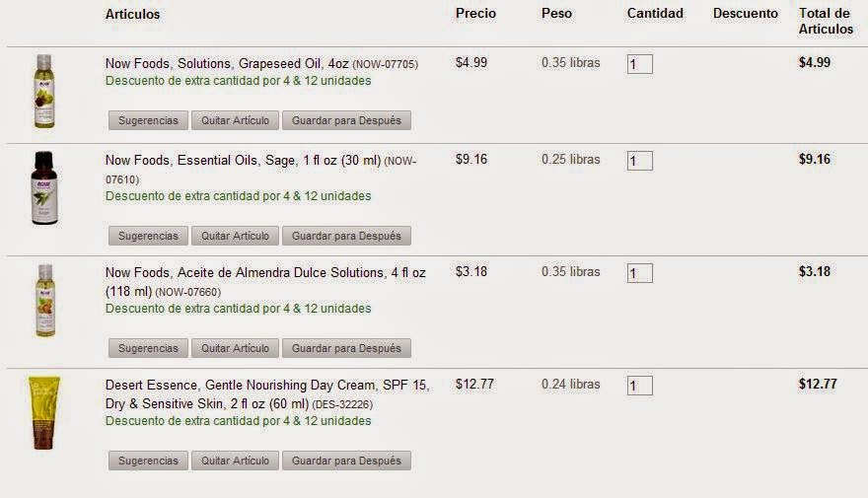Image resolution: width=868 pixels, height=498 pixels.
Task: Open the Aceite de Almendra Dulce thumbnail
Action: pos(43,300)
